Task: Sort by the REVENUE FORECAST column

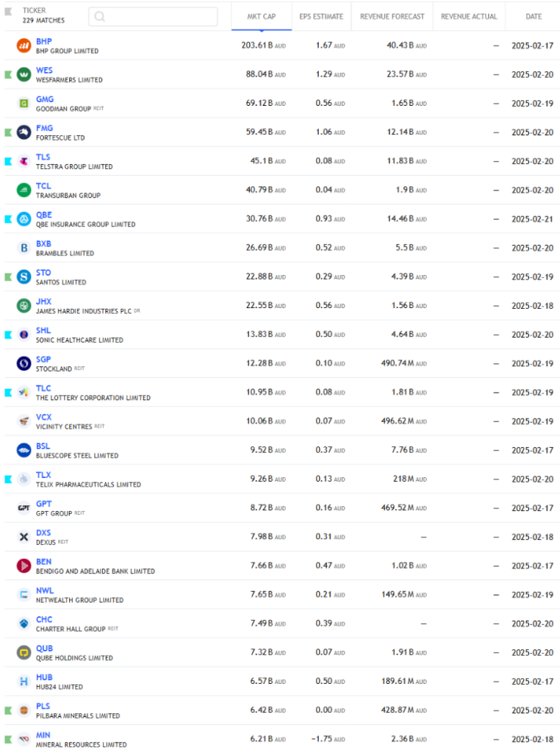Action: tap(392, 16)
